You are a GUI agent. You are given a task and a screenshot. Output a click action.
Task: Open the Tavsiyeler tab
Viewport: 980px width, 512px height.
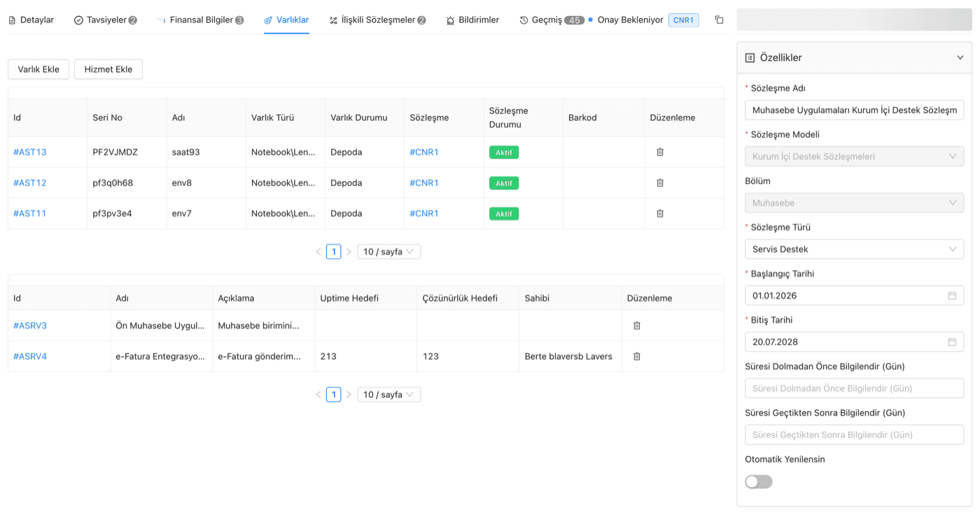(106, 20)
